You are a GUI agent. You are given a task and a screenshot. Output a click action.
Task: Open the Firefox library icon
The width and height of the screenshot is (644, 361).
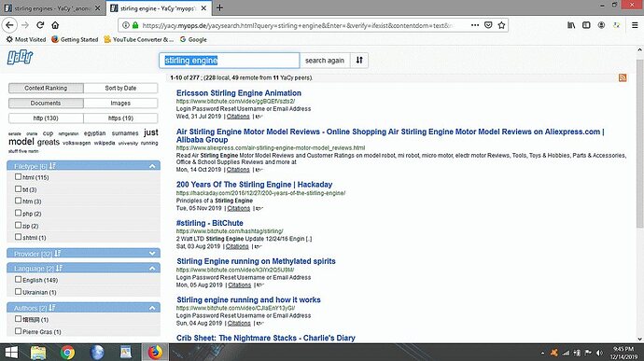tap(571, 25)
